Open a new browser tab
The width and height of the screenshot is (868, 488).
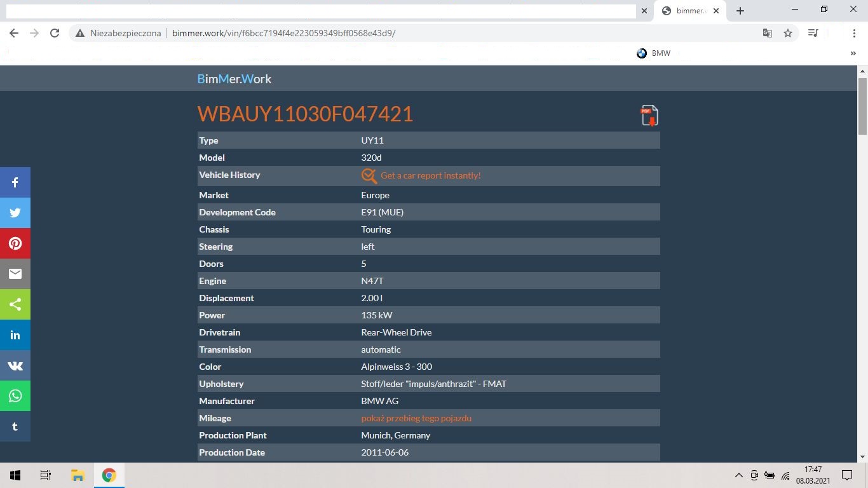(740, 11)
